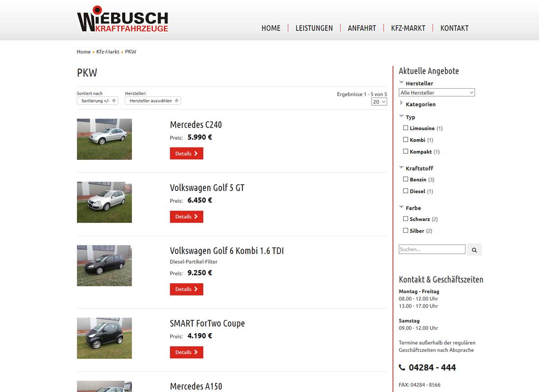The height and width of the screenshot is (392, 539).
Task: Go to the Leistungen menu item
Action: click(314, 28)
